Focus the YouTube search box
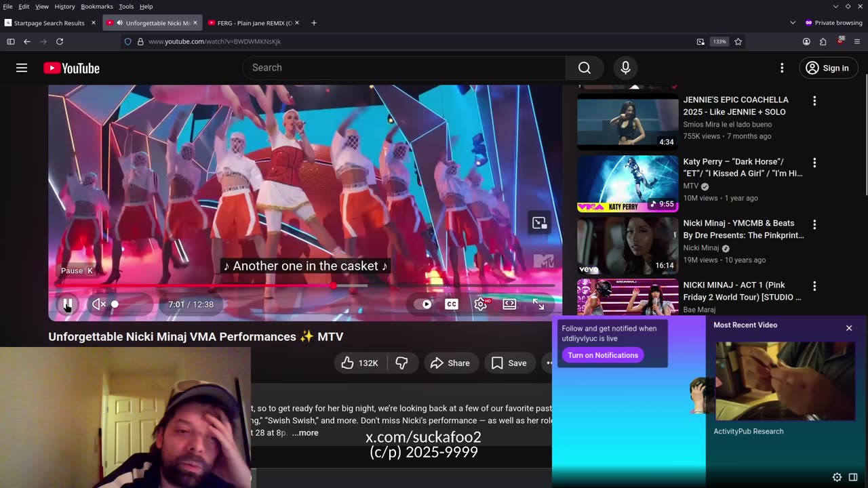 (404, 68)
